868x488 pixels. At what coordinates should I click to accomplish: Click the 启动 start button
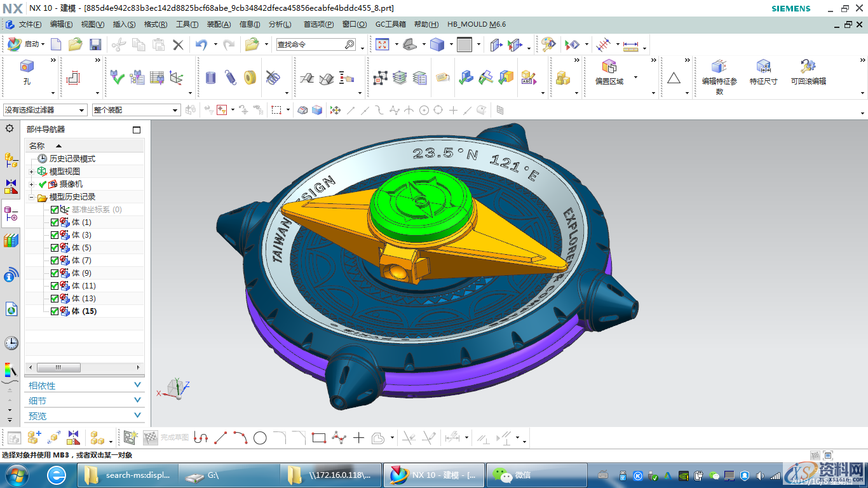coord(26,44)
